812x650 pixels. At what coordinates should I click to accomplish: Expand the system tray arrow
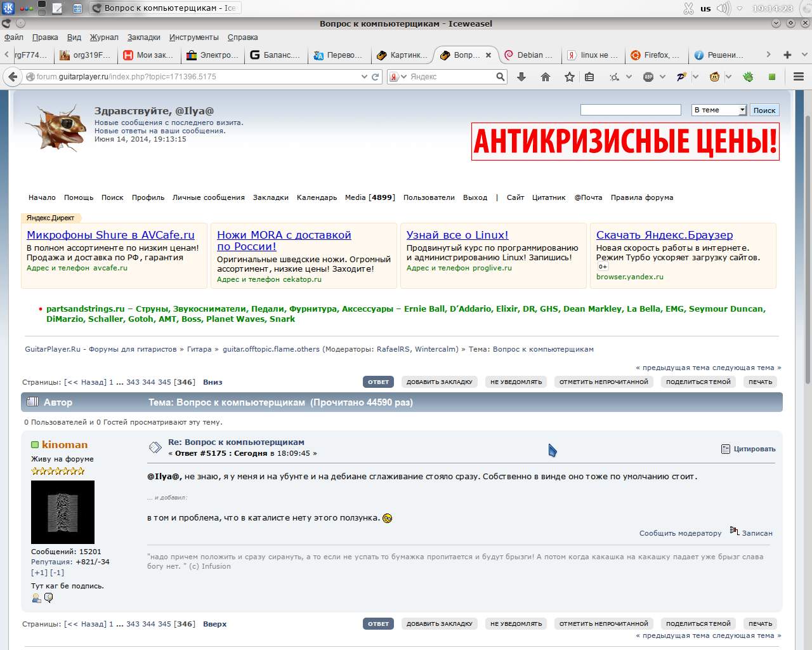pyautogui.click(x=740, y=8)
